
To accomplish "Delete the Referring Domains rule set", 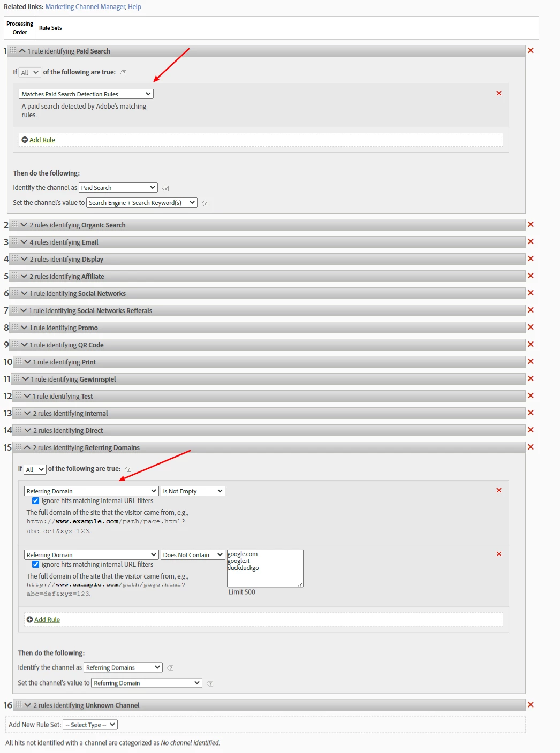I will [x=531, y=447].
